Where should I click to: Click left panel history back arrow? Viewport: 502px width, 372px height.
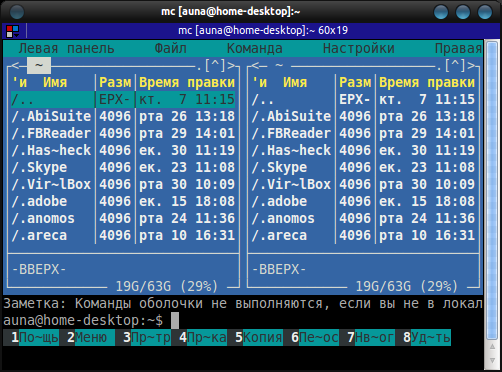pos(15,65)
